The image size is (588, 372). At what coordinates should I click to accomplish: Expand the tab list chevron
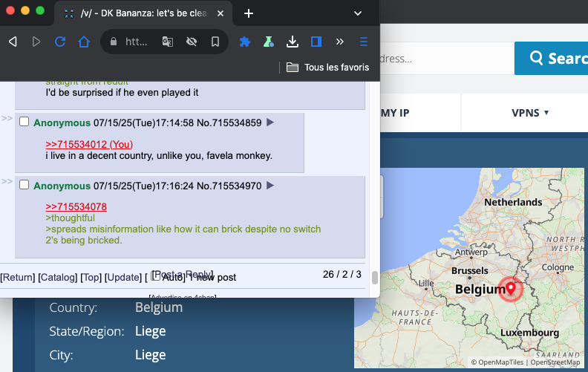point(358,13)
